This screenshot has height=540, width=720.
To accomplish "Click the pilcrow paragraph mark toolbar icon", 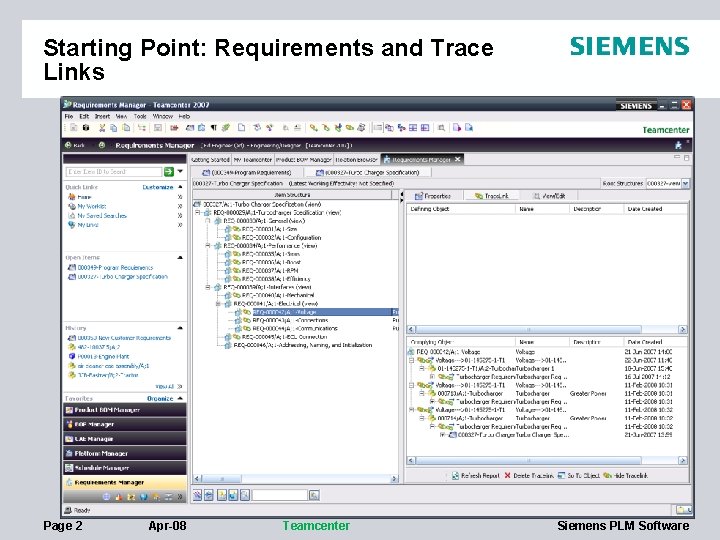I will coord(214,128).
